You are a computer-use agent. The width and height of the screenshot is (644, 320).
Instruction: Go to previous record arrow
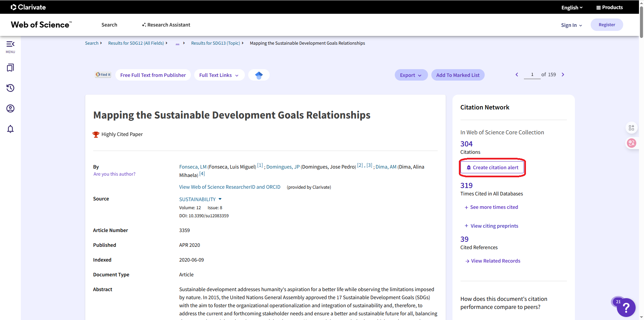[x=517, y=75]
